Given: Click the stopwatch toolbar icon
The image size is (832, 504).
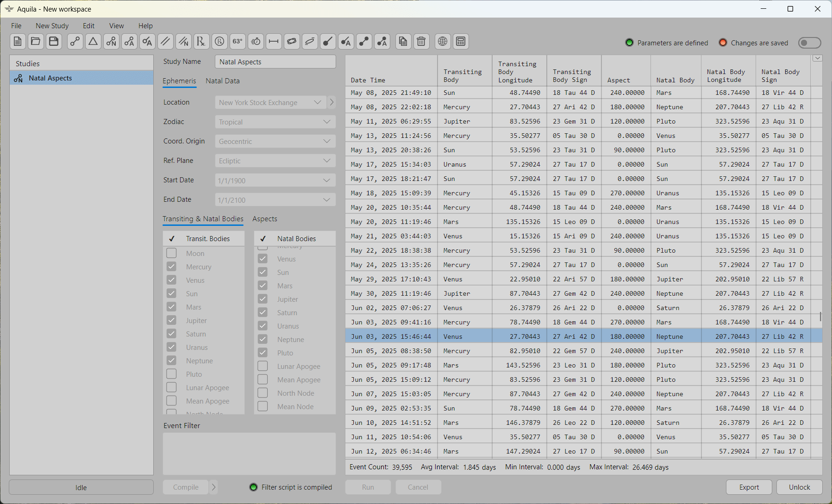Looking at the screenshot, I should (256, 42).
